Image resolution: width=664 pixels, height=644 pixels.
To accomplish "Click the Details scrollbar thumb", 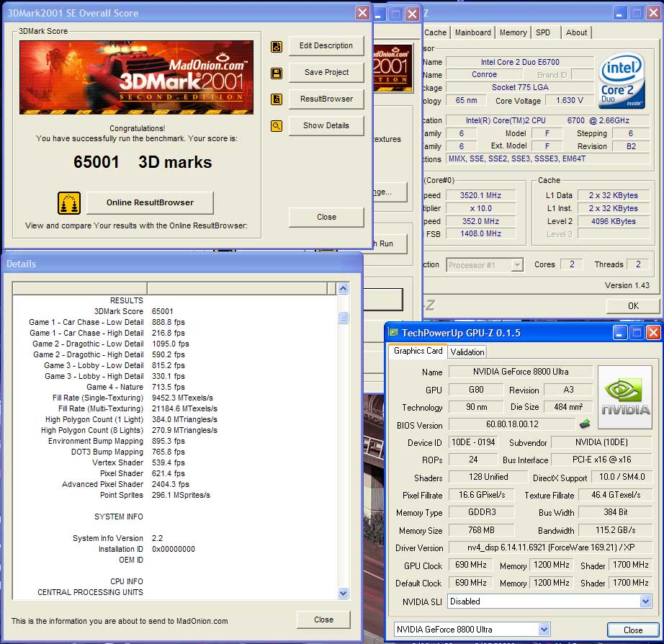I will pos(343,318).
